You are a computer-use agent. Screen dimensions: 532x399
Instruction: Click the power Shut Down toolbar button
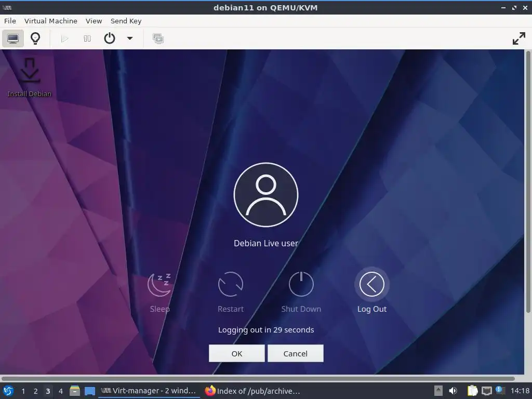109,38
